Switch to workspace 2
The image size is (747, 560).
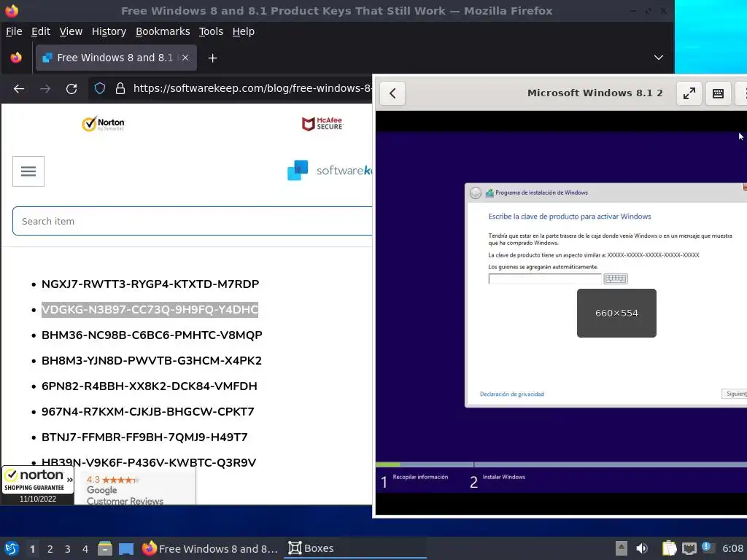[x=50, y=549]
